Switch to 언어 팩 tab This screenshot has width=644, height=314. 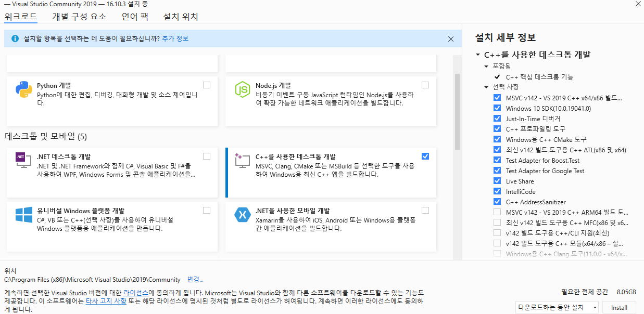[x=135, y=17]
